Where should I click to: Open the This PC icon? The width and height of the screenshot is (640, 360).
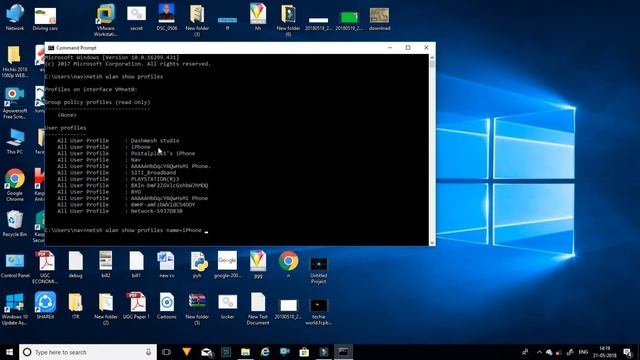pyautogui.click(x=15, y=141)
